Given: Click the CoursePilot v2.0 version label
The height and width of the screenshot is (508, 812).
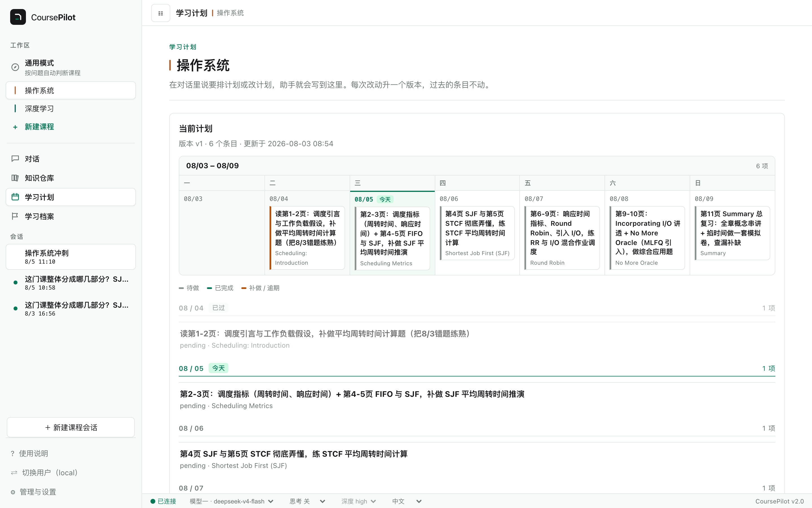Looking at the screenshot, I should pos(780,501).
